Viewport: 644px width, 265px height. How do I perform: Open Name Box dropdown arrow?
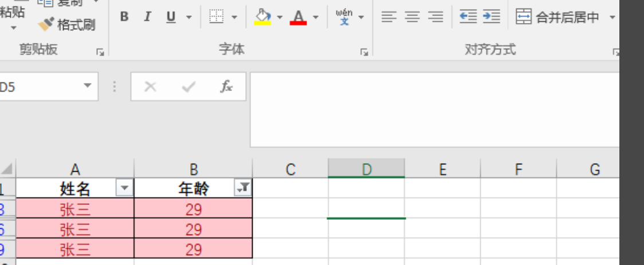[88, 86]
